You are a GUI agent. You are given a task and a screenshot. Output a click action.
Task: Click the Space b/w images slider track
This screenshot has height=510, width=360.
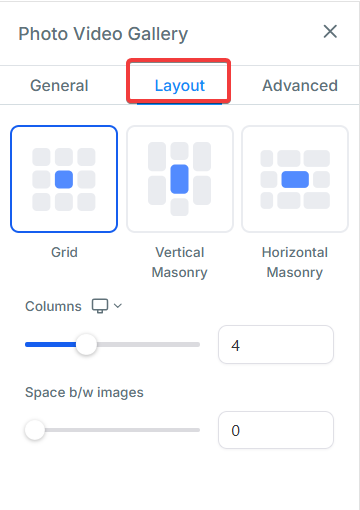(x=112, y=430)
